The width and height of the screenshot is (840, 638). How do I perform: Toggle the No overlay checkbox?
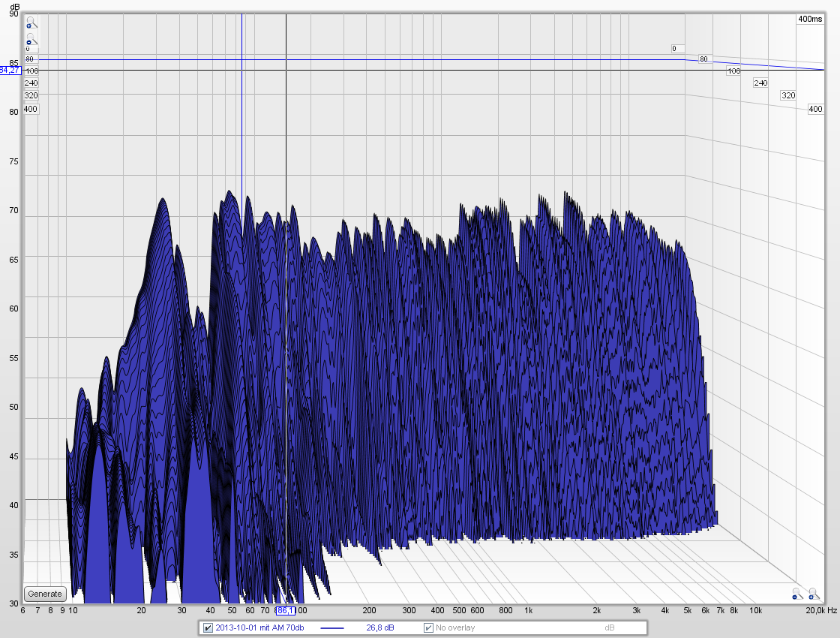(428, 627)
